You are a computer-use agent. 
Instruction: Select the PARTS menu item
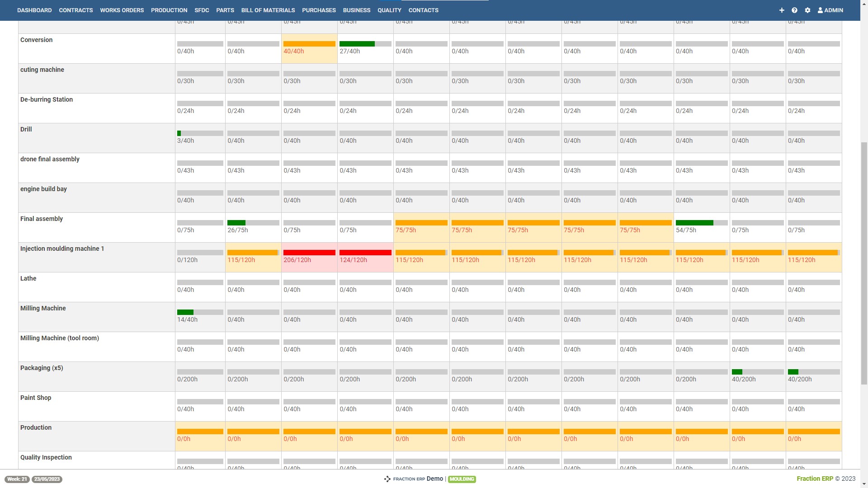tap(225, 10)
